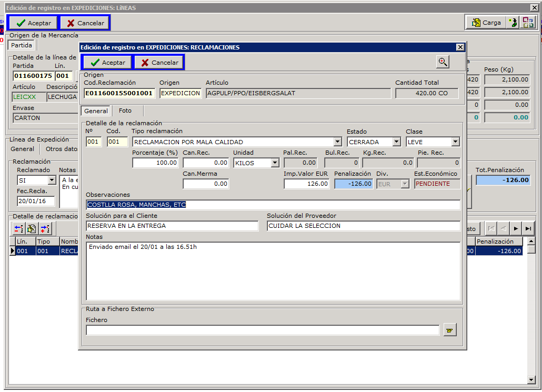
Task: Go to the next record with the arrow
Action: pyautogui.click(x=515, y=229)
